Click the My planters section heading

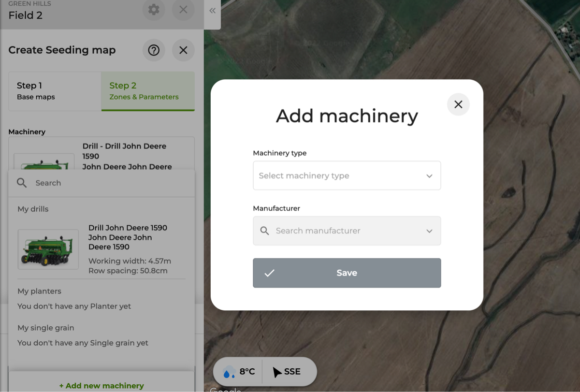point(39,291)
